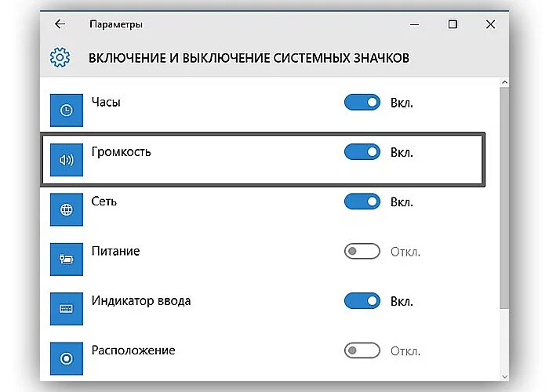Disable the Громкость system icon toggle
This screenshot has height=392, width=549.
[x=362, y=152]
